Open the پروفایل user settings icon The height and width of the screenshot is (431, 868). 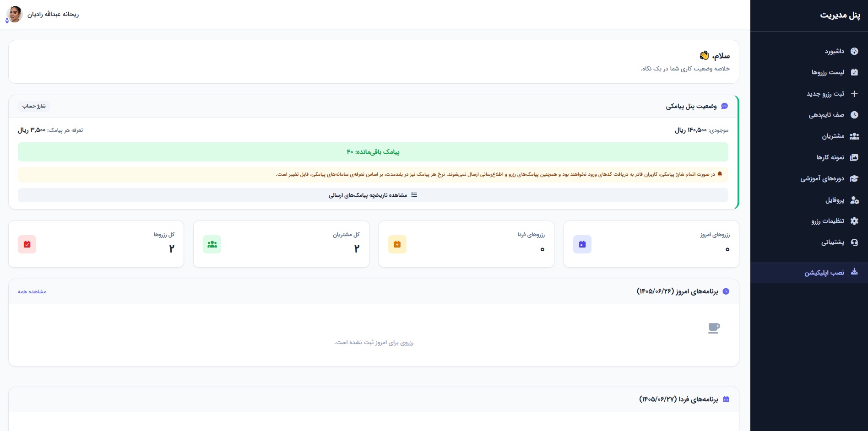854,200
